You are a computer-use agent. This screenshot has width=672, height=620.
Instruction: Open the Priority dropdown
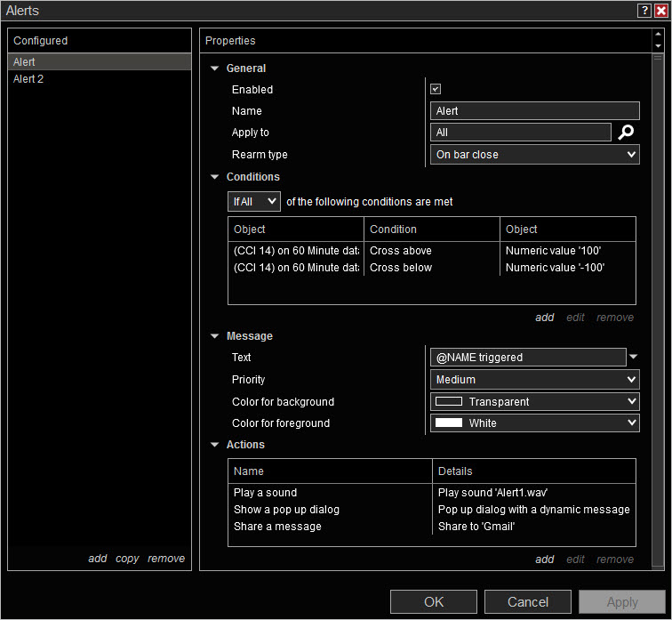[535, 380]
